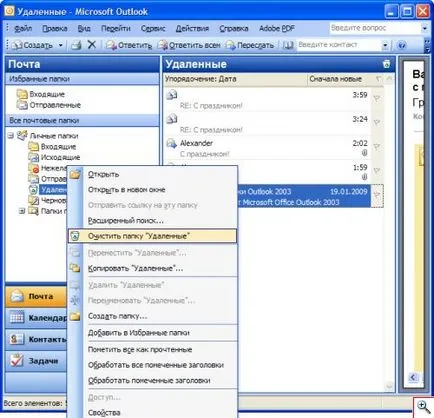Click the Ответить reply button
Image resolution: width=434 pixels, height=418 pixels.
tap(129, 45)
